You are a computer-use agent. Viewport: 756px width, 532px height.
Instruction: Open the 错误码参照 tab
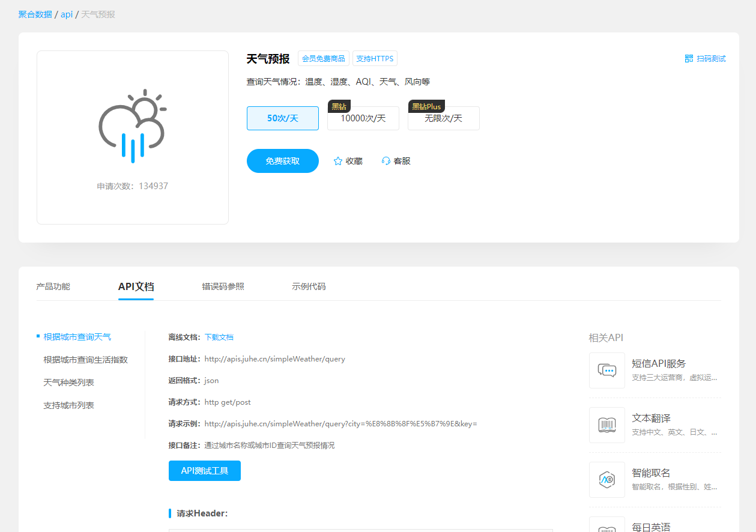[x=223, y=286]
